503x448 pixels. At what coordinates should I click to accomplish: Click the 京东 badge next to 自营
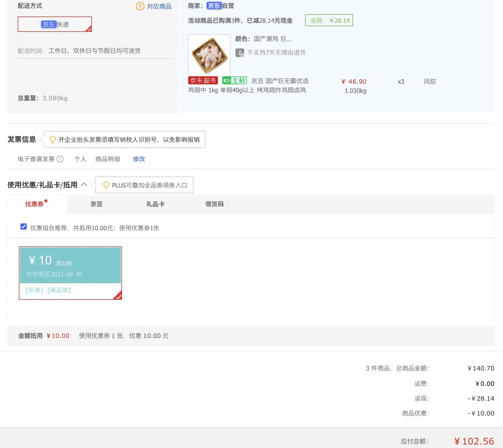click(214, 6)
